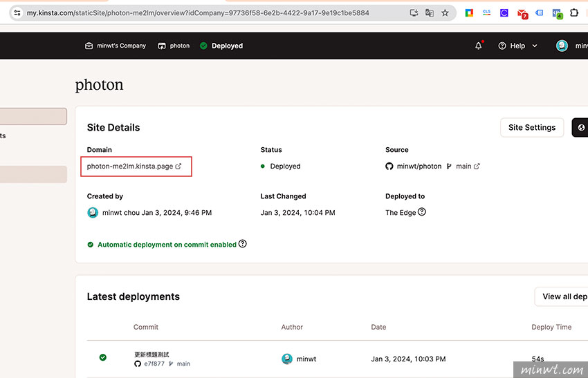The image size is (588, 378).
Task: Click the GitHub icon beside minwt/photon
Action: point(389,166)
